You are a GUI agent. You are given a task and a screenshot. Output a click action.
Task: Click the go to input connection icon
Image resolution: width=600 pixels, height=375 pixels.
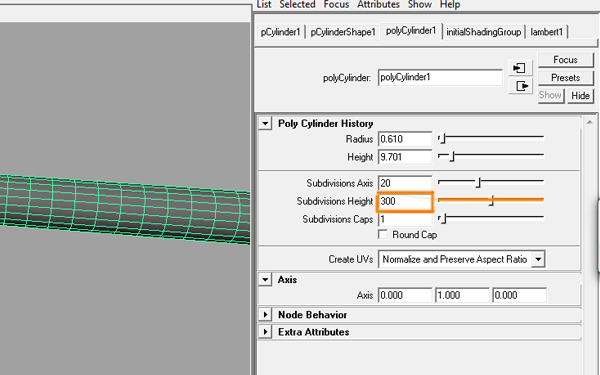[x=520, y=68]
